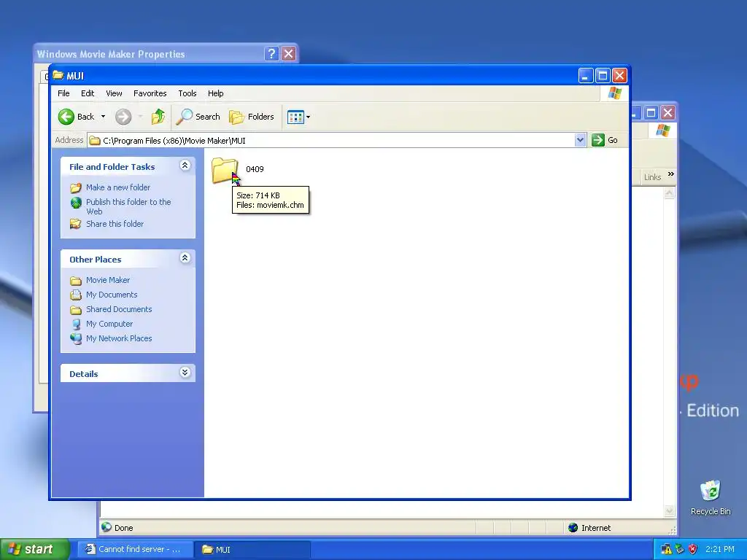Collapse File and Folder Tasks panel
747x560 pixels.
coord(185,166)
